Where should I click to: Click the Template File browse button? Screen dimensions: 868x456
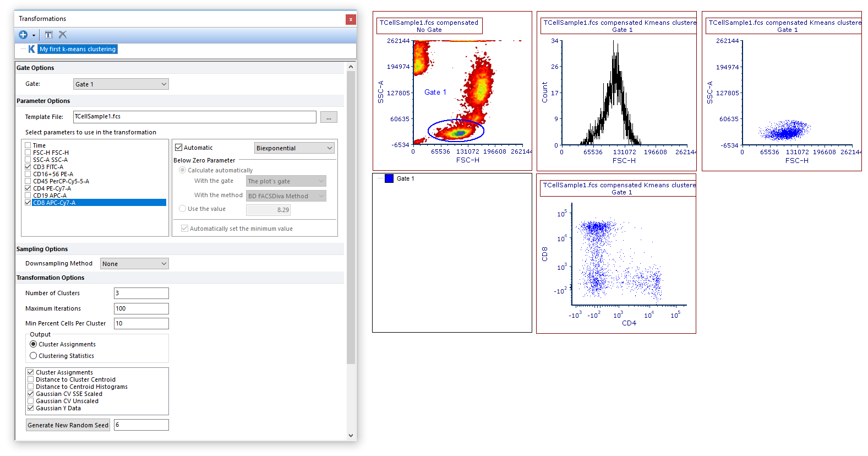coord(329,117)
